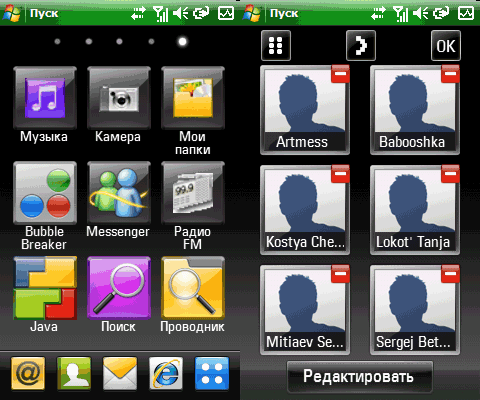Open the Поиск search app

tap(119, 288)
